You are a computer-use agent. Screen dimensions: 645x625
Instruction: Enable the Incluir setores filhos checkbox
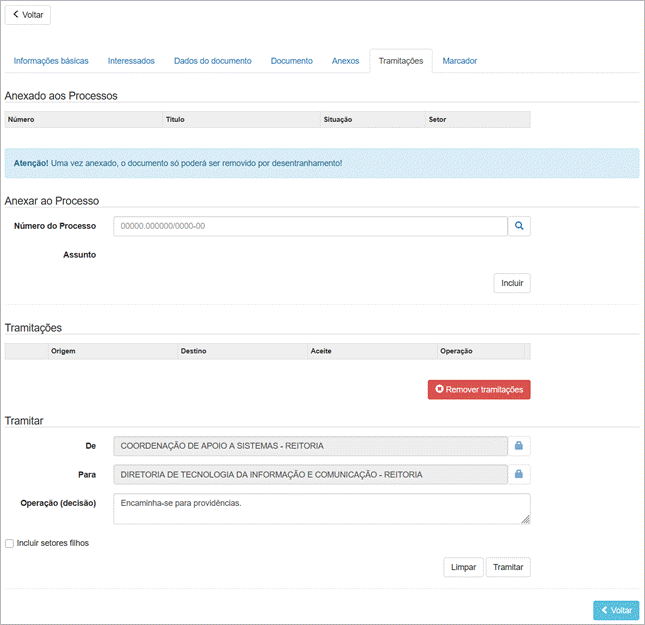click(x=10, y=544)
